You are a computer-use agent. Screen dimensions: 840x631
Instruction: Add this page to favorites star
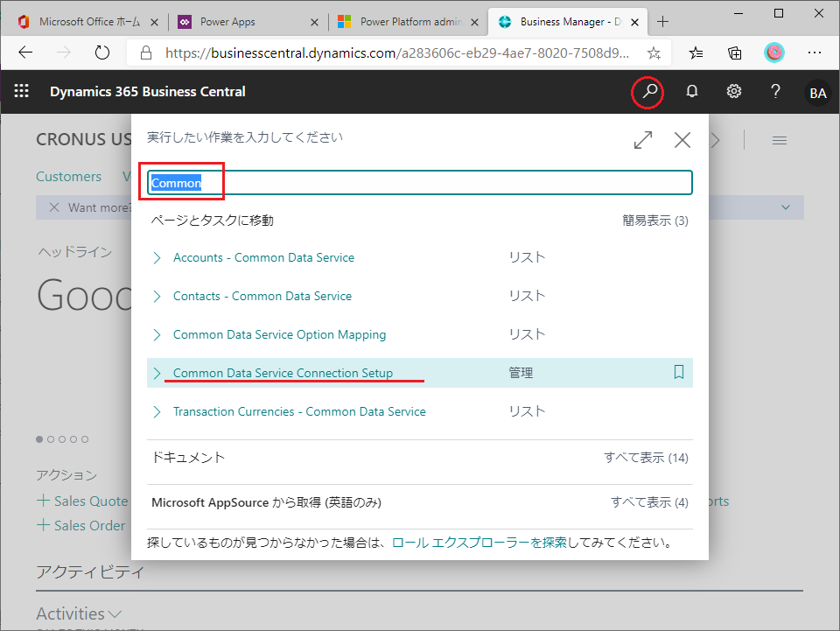pos(653,53)
